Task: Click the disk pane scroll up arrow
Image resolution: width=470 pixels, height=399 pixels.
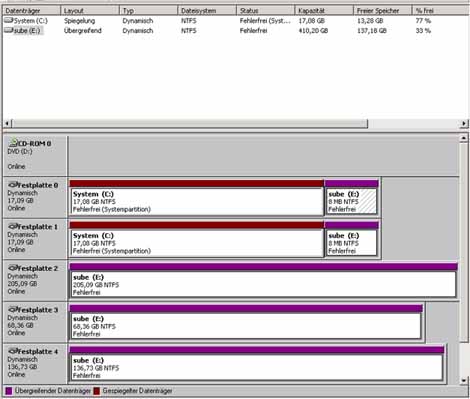Action: point(464,138)
